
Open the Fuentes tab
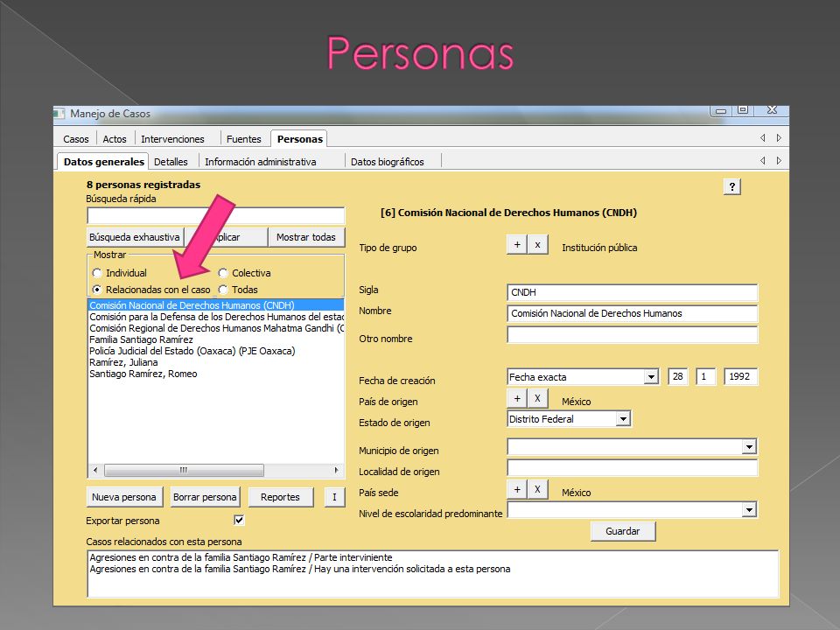pyautogui.click(x=244, y=139)
